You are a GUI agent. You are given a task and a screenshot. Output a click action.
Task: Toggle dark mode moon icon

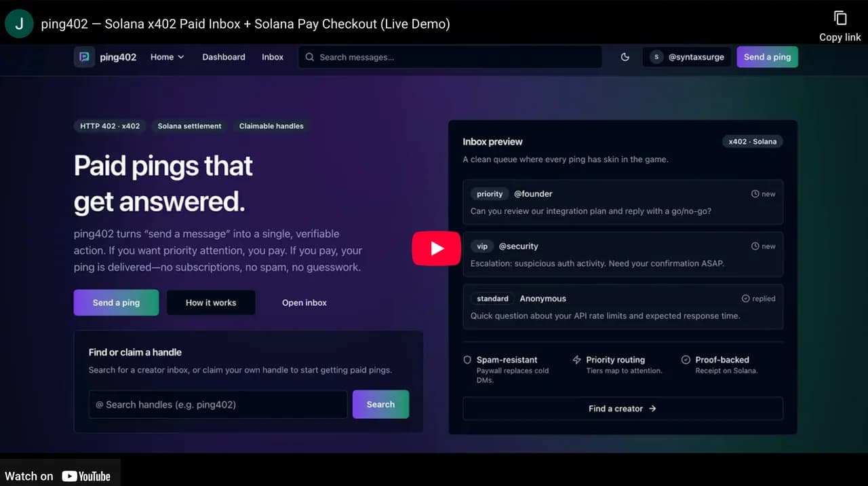[625, 57]
